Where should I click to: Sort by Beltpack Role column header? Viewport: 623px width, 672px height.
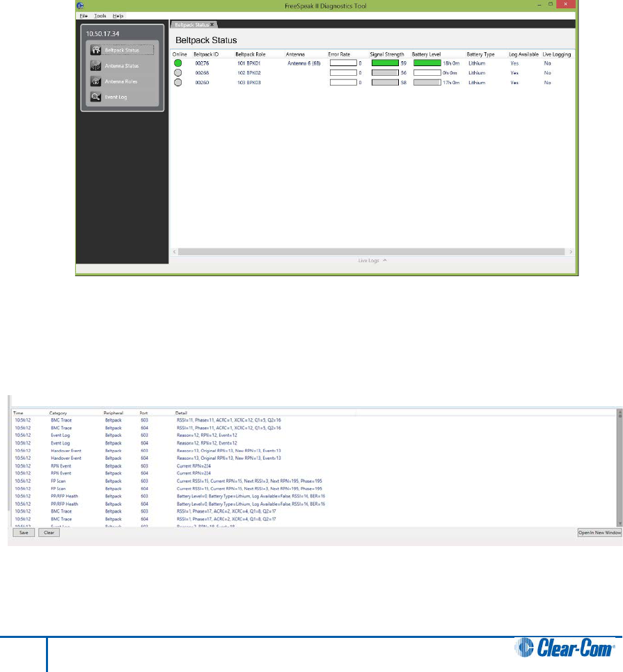(x=251, y=54)
